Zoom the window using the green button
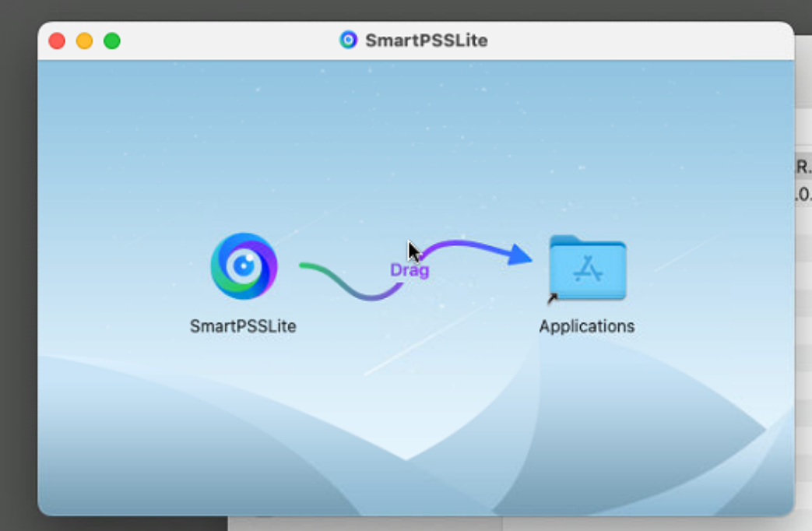 [x=112, y=41]
